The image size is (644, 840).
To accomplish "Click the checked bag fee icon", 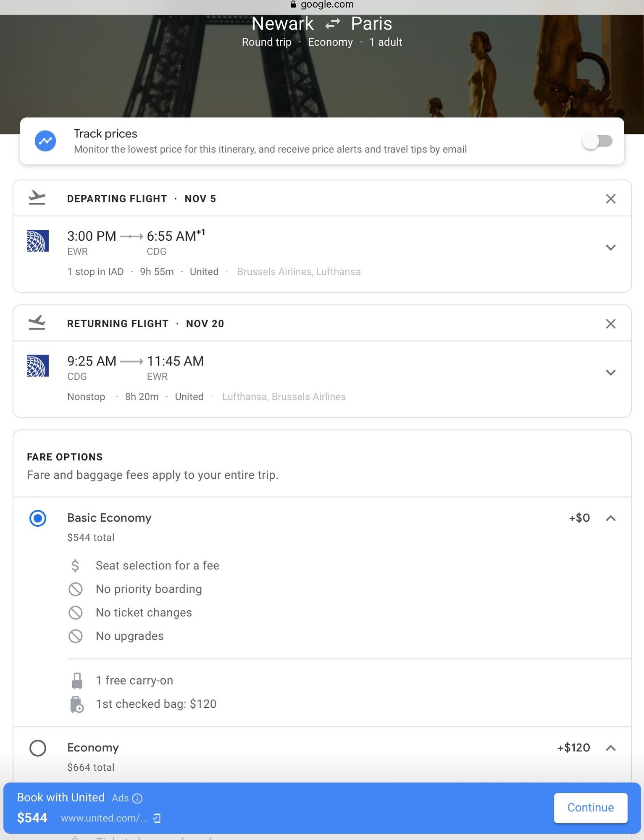I will (77, 704).
